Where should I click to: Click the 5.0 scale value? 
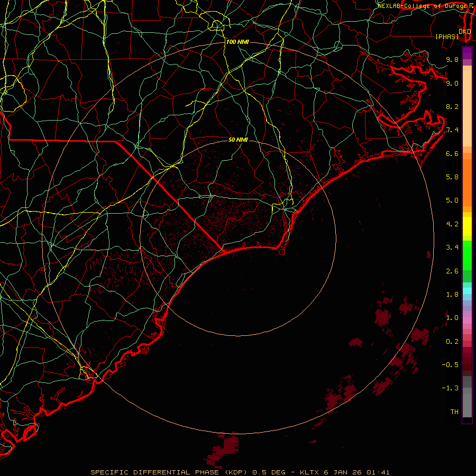pyautogui.click(x=452, y=200)
